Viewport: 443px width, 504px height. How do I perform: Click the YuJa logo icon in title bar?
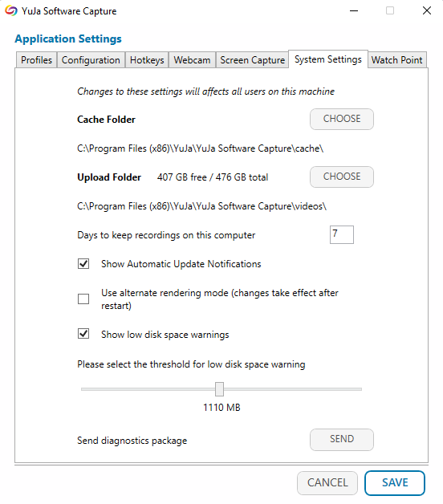11,11
